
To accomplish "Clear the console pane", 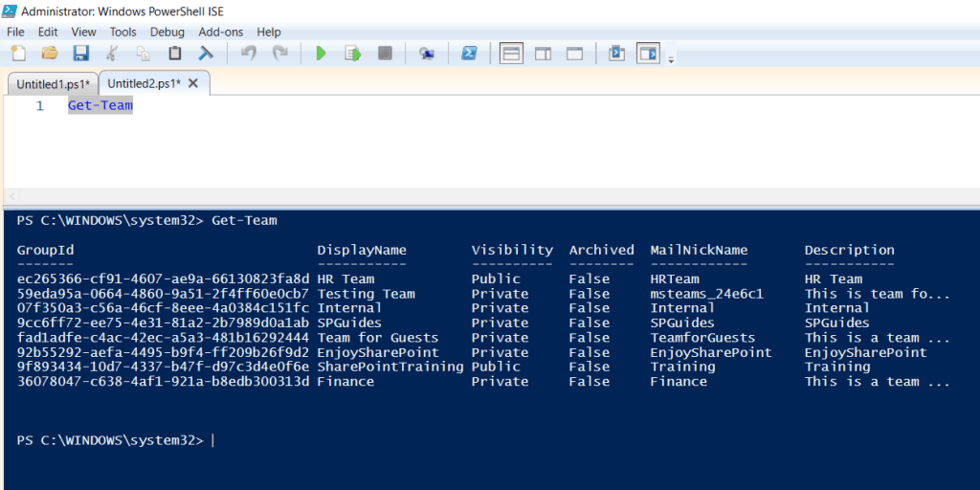I will (x=206, y=54).
